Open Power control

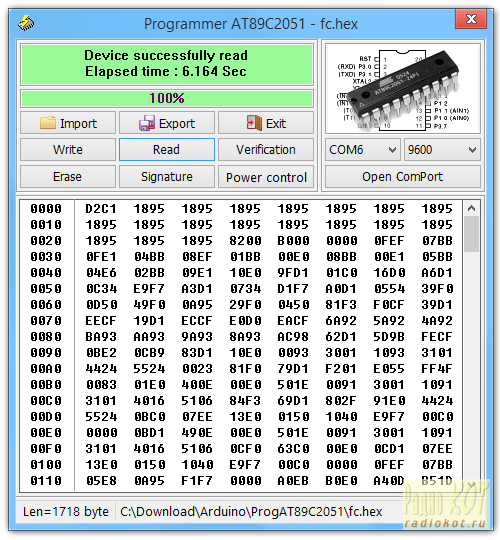266,177
